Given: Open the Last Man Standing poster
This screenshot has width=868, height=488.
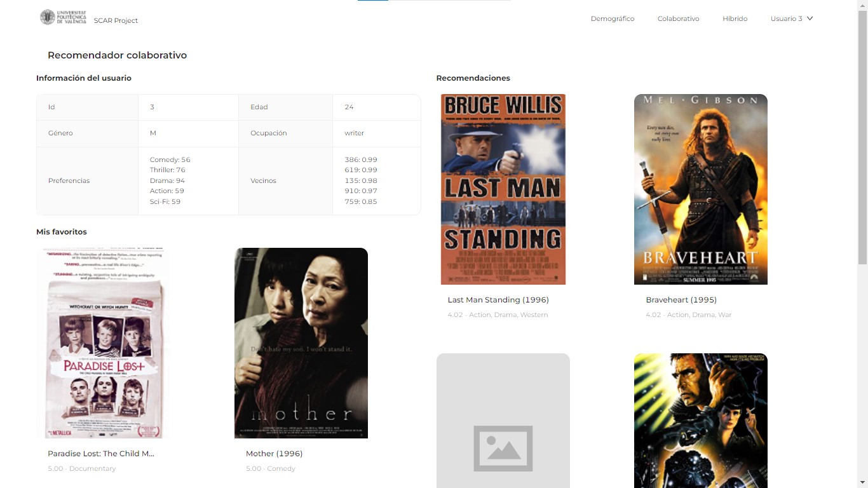Looking at the screenshot, I should pos(503,189).
